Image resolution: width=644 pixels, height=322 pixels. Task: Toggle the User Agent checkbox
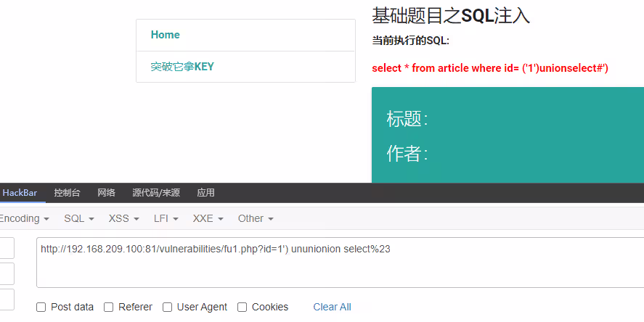click(168, 307)
